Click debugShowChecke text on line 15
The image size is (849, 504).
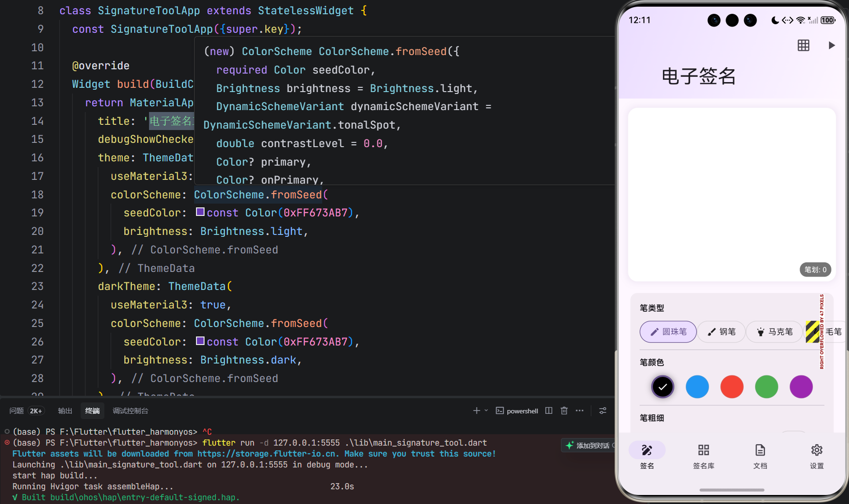[146, 139]
